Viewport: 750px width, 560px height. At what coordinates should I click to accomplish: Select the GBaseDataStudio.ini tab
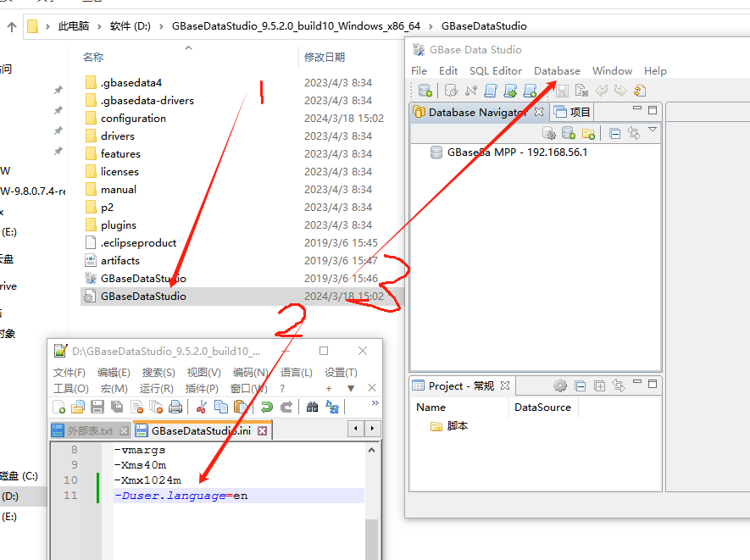[201, 431]
